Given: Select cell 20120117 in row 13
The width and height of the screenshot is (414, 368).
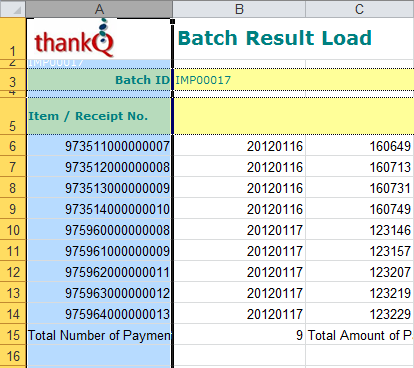Looking at the screenshot, I should (239, 293).
